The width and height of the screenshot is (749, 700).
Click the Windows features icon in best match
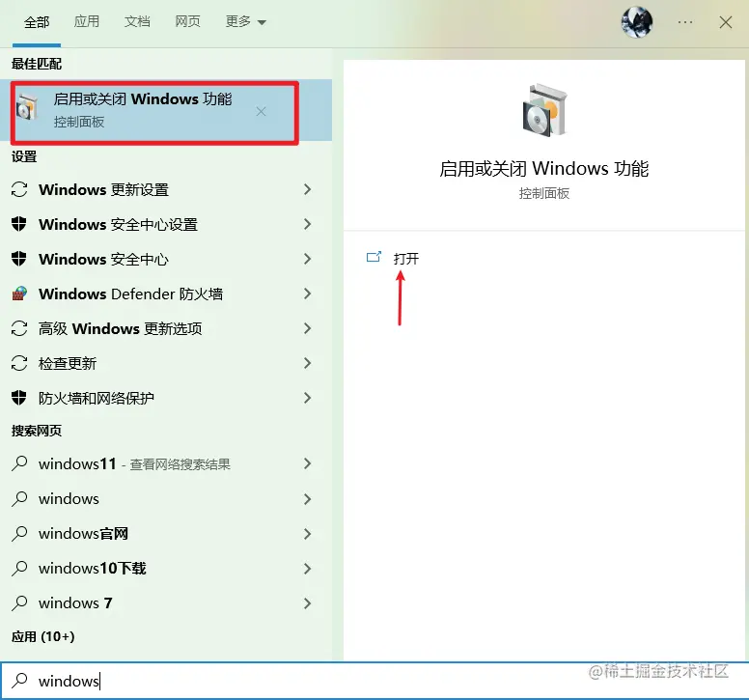point(27,106)
